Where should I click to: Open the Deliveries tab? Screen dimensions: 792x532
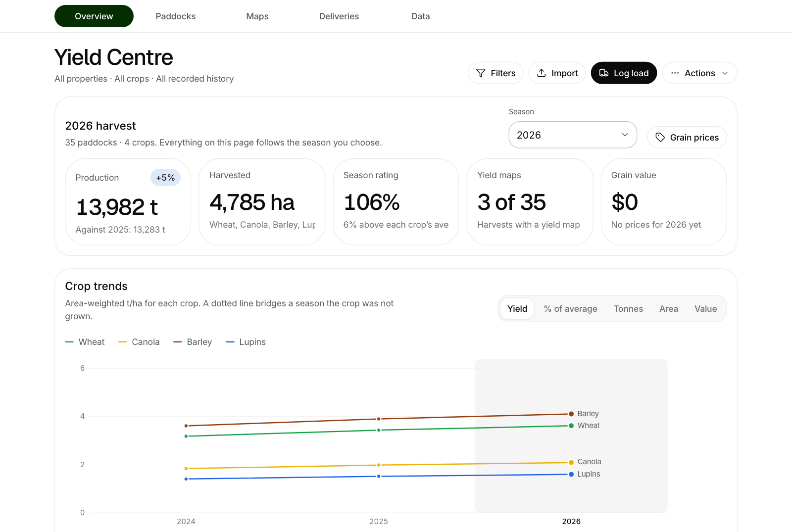339,16
